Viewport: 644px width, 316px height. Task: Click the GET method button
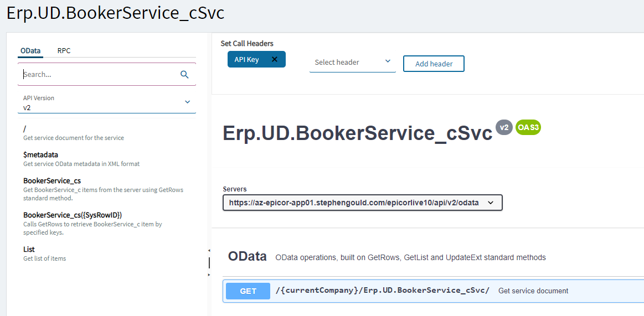point(248,291)
